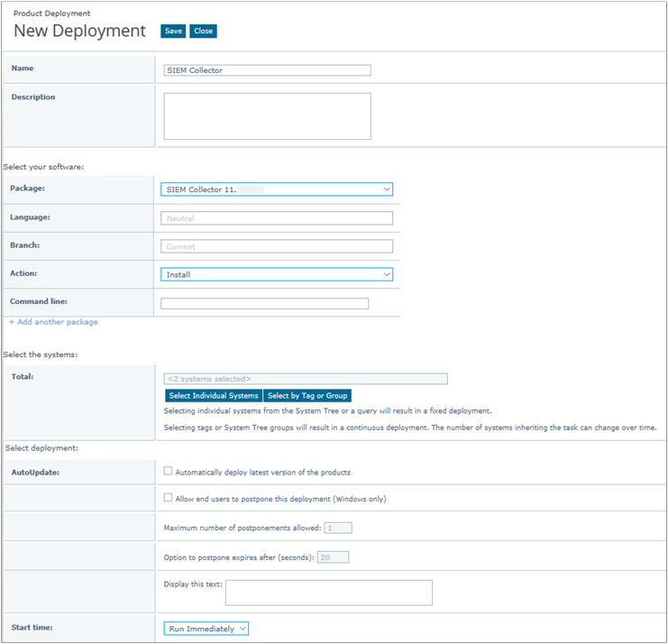Click the Branch field showing Current
The width and height of the screenshot is (668, 644).
click(x=277, y=246)
